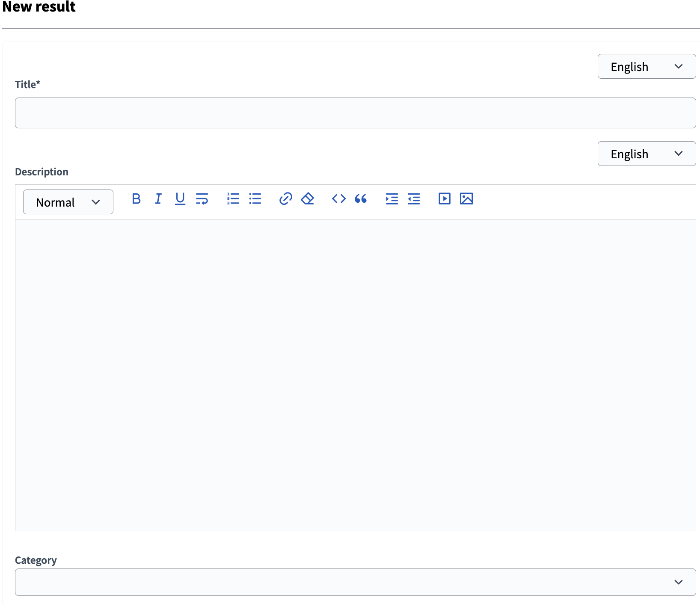Open the Title language English dropdown
This screenshot has height=604, width=700.
tap(646, 67)
